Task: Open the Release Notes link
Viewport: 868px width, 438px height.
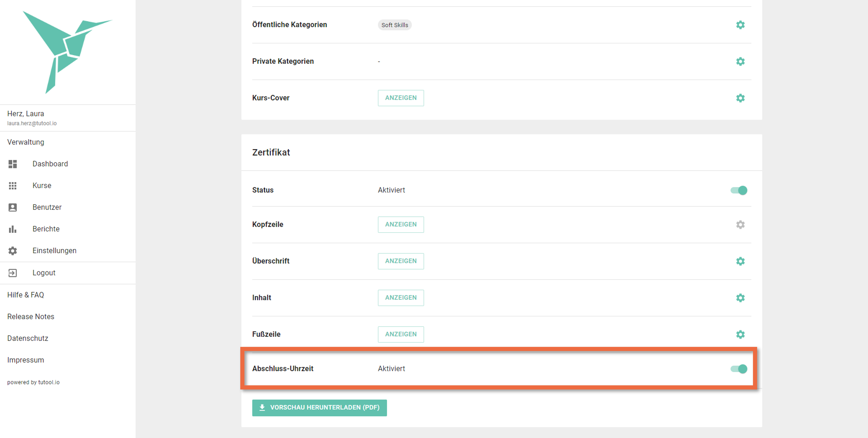Action: (31, 317)
